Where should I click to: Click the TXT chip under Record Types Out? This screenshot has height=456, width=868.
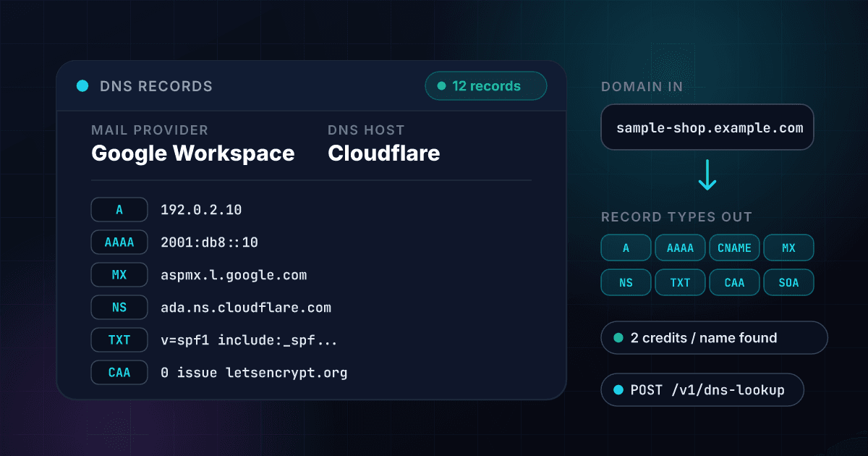pyautogui.click(x=681, y=282)
